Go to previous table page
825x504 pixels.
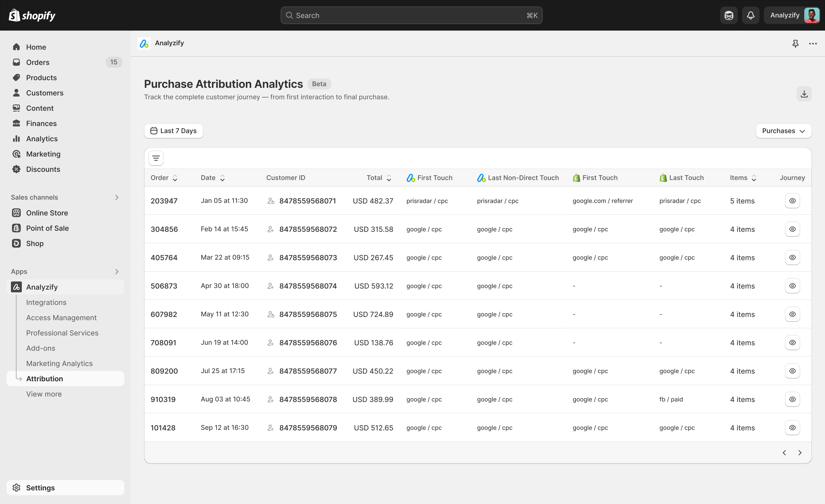click(784, 452)
